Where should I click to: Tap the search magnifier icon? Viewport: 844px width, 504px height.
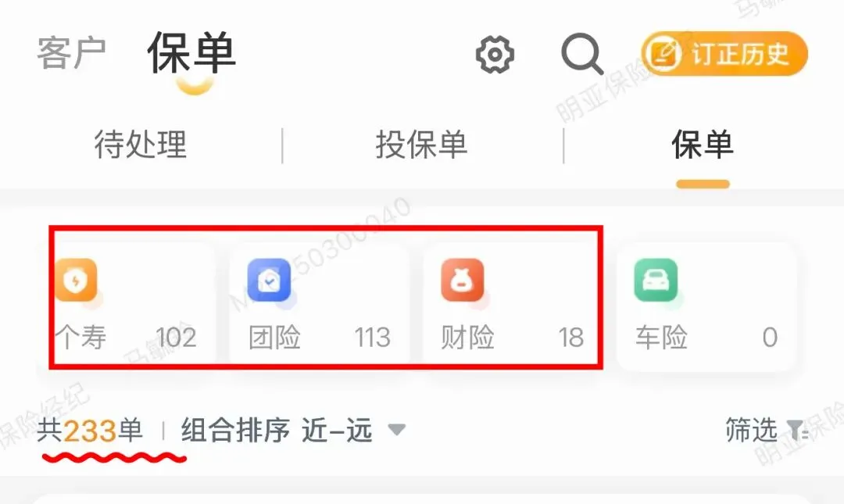(x=582, y=54)
